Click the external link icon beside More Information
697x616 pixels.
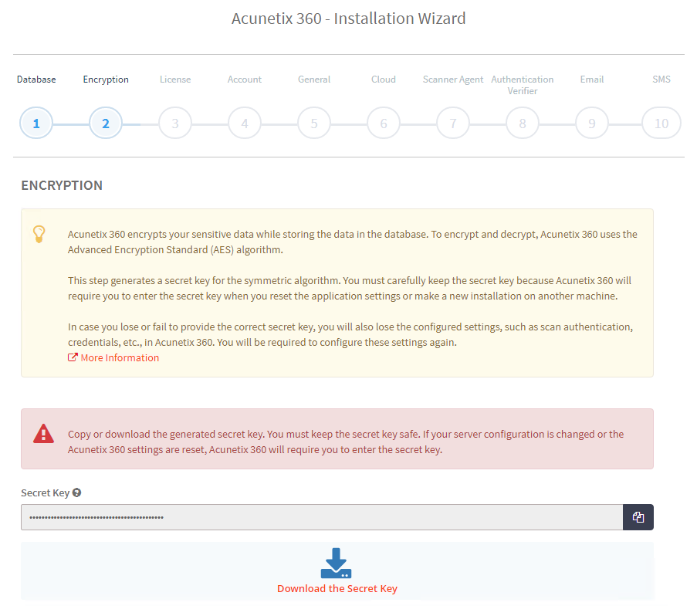[x=73, y=357]
